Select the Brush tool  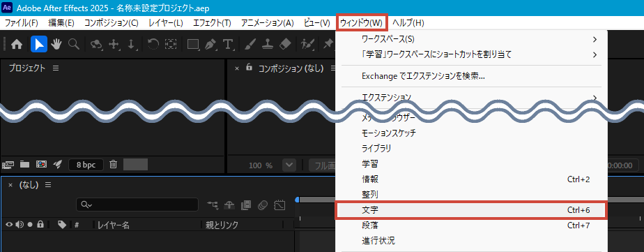tap(250, 45)
